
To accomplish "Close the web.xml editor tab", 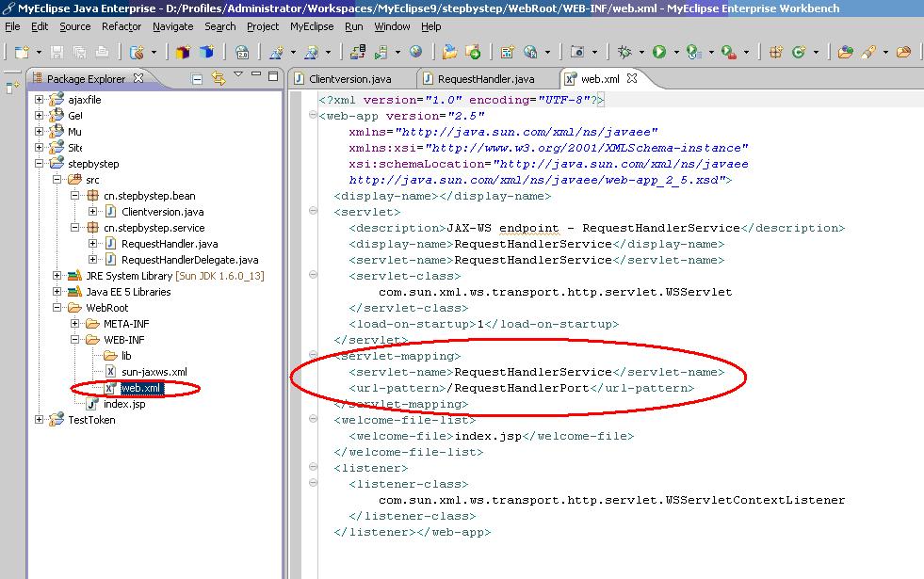I will [x=633, y=79].
